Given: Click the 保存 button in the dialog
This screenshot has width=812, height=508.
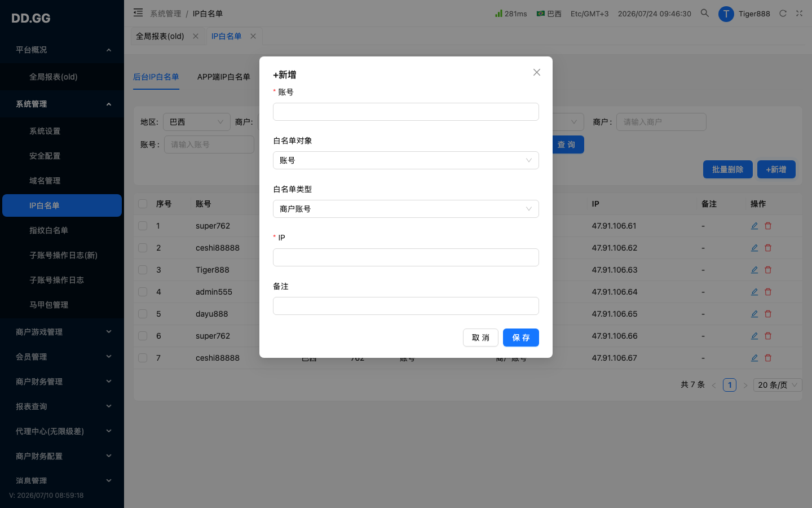Looking at the screenshot, I should [521, 338].
